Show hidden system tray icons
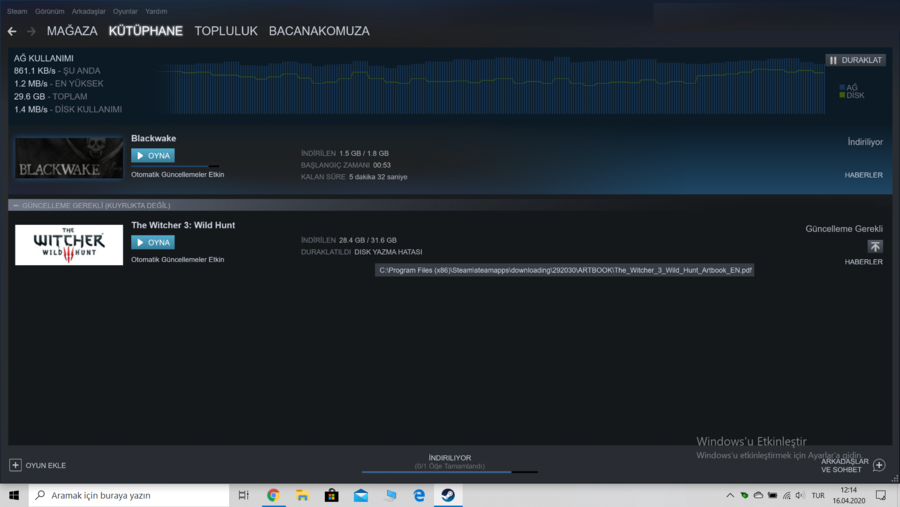 tap(730, 496)
